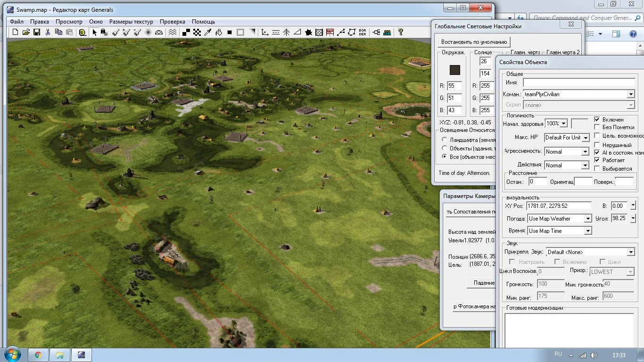Open the teams icon in toolbar
This screenshot has width=644, height=362.
click(387, 33)
